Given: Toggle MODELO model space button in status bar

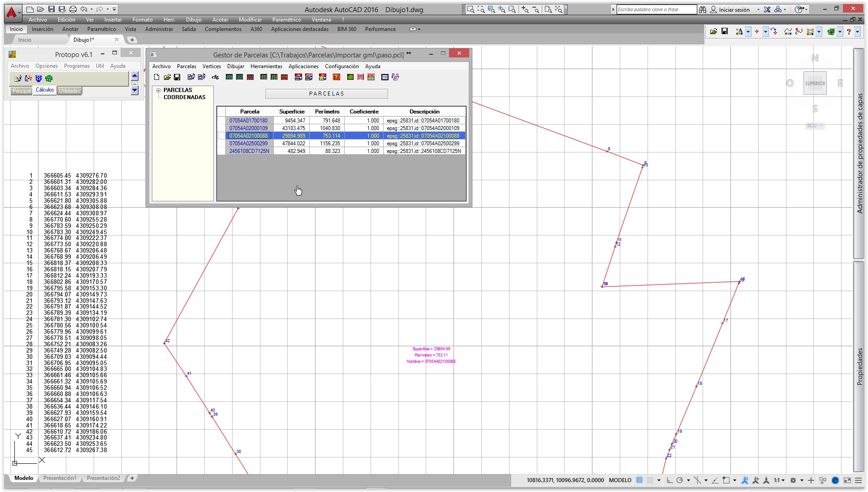Looking at the screenshot, I should click(620, 480).
